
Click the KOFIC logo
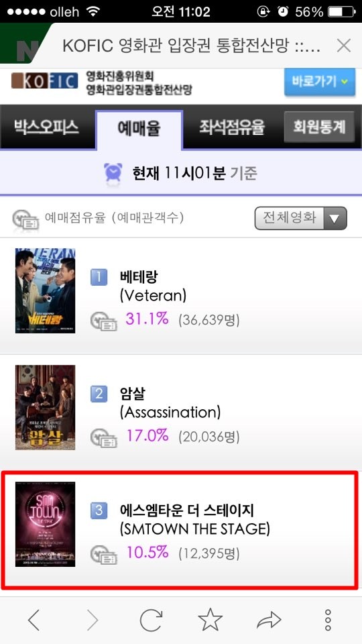[44, 81]
